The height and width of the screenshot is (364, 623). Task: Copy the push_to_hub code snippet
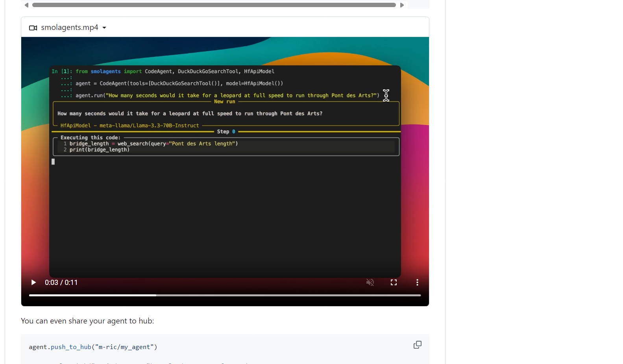(418, 345)
